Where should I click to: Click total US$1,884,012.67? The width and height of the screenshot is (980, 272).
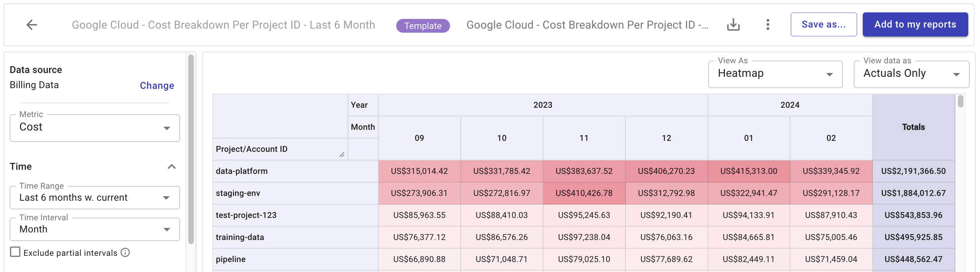click(913, 193)
